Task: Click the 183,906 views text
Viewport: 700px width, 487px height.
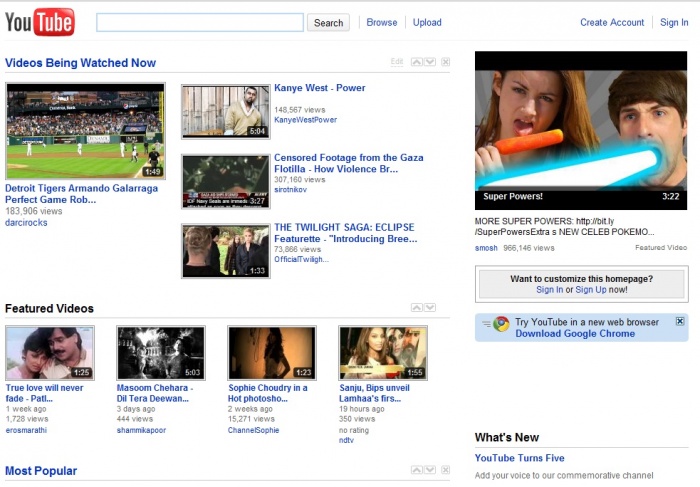Action: (x=34, y=211)
